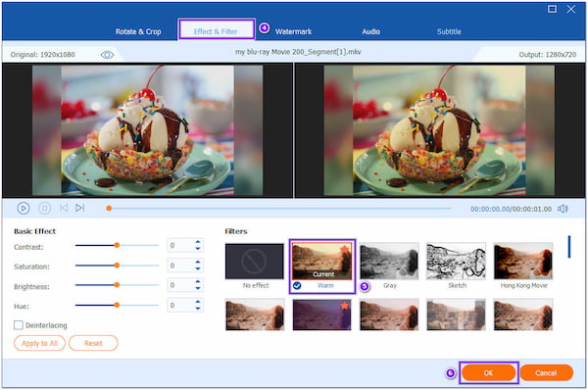Skip to the next frame

point(80,208)
